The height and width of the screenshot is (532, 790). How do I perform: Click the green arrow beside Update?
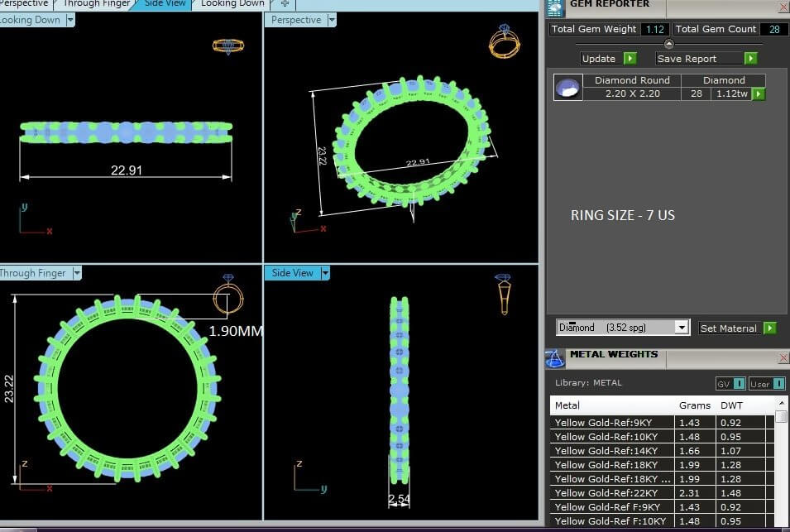[x=630, y=59]
